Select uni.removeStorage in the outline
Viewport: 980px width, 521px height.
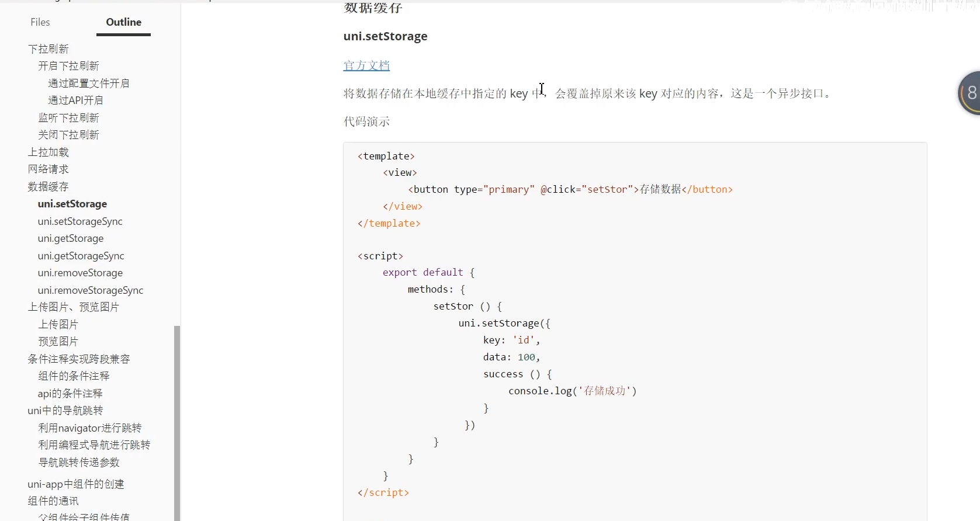point(80,273)
